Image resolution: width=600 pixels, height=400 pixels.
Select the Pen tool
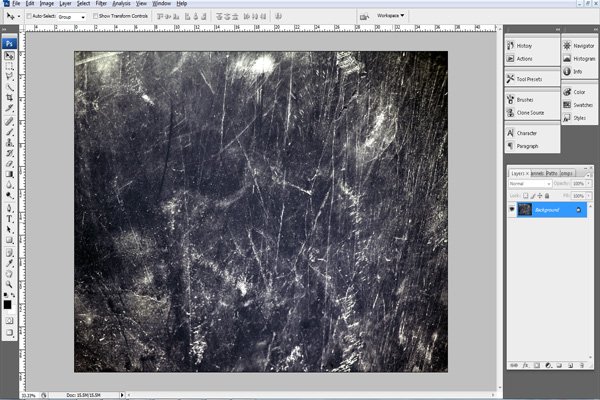click(x=9, y=209)
